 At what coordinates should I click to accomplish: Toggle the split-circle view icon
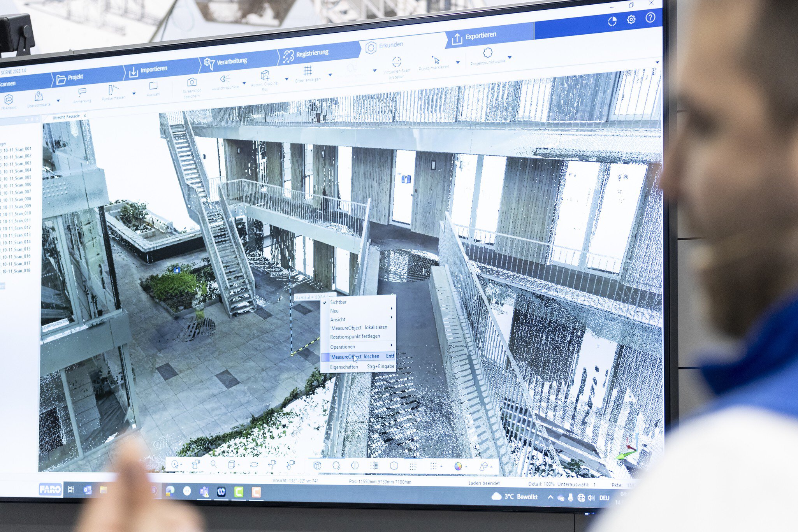(x=355, y=465)
